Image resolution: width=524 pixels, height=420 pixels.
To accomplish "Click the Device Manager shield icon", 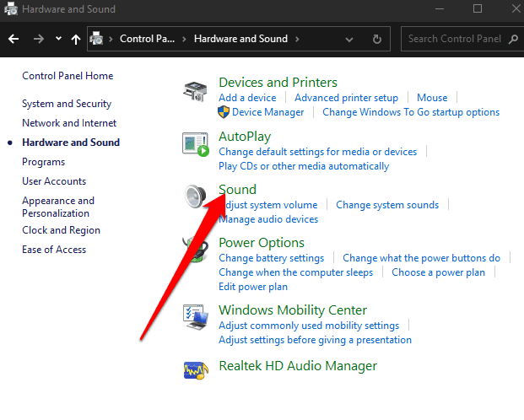I will click(224, 112).
